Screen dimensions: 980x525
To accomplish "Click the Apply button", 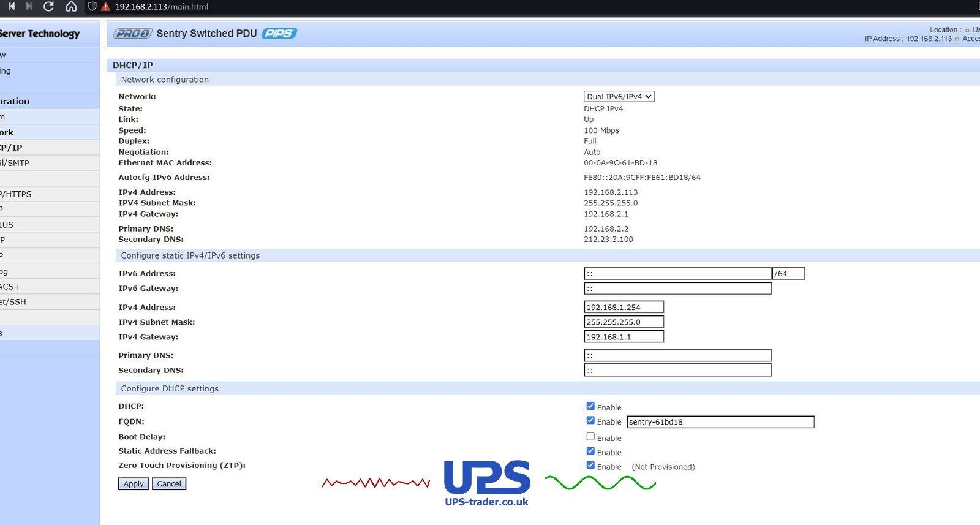I will pos(134,483).
